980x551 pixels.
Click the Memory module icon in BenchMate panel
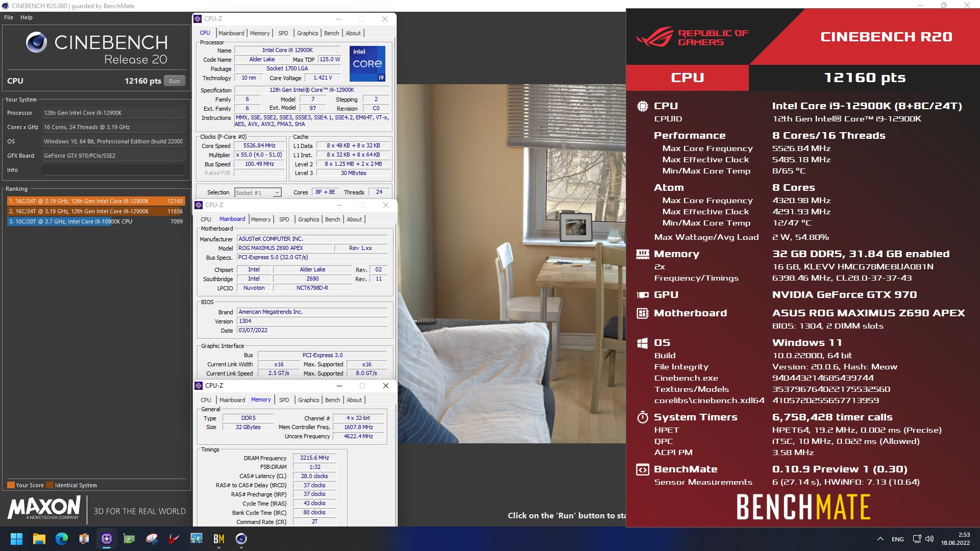(643, 254)
